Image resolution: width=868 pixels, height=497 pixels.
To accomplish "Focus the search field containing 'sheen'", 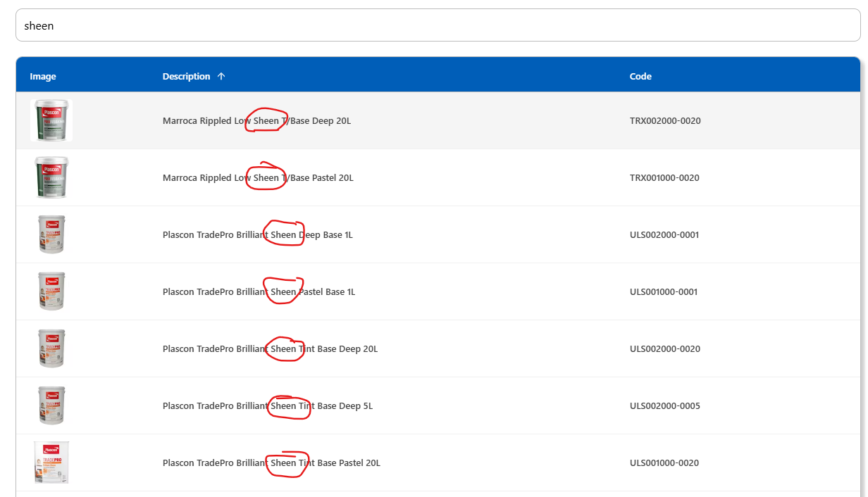I will pyautogui.click(x=438, y=25).
